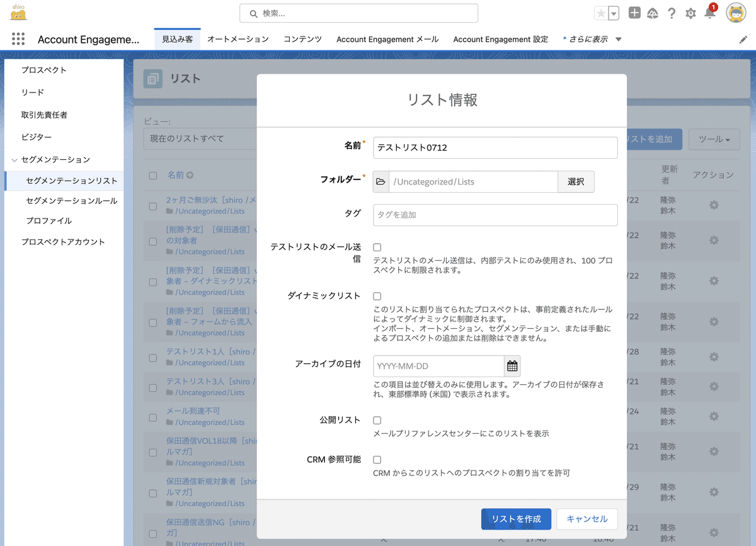Click the global 検索 search box
Image resolution: width=756 pixels, height=546 pixels.
358,13
